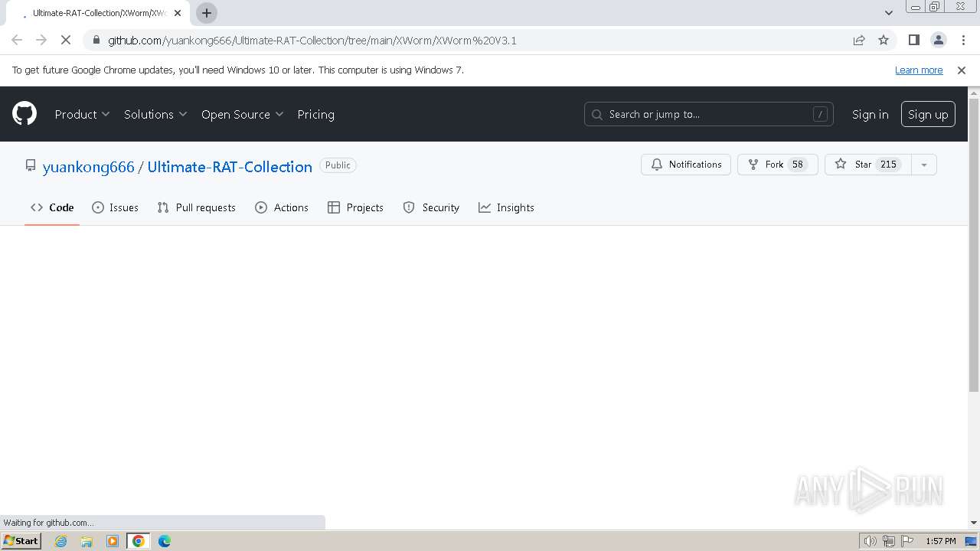Image resolution: width=980 pixels, height=551 pixels.
Task: Close the Ultimate-RAT-Collection tab
Action: [x=178, y=13]
